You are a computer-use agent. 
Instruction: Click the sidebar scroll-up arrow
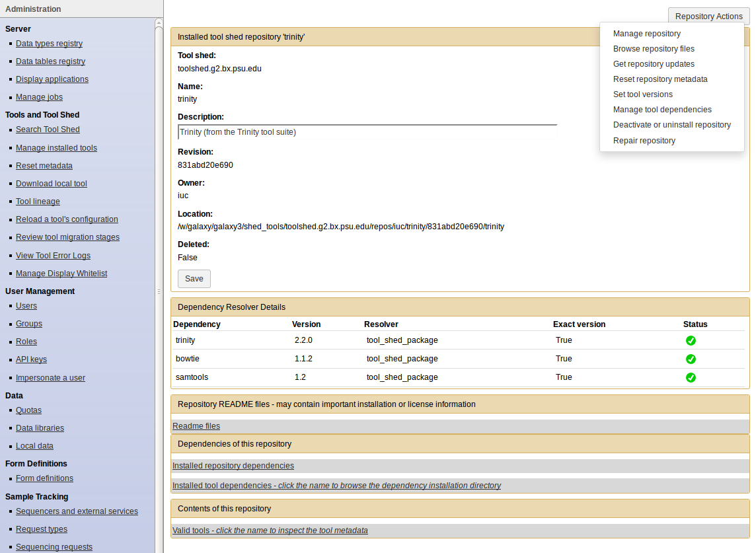pyautogui.click(x=159, y=22)
